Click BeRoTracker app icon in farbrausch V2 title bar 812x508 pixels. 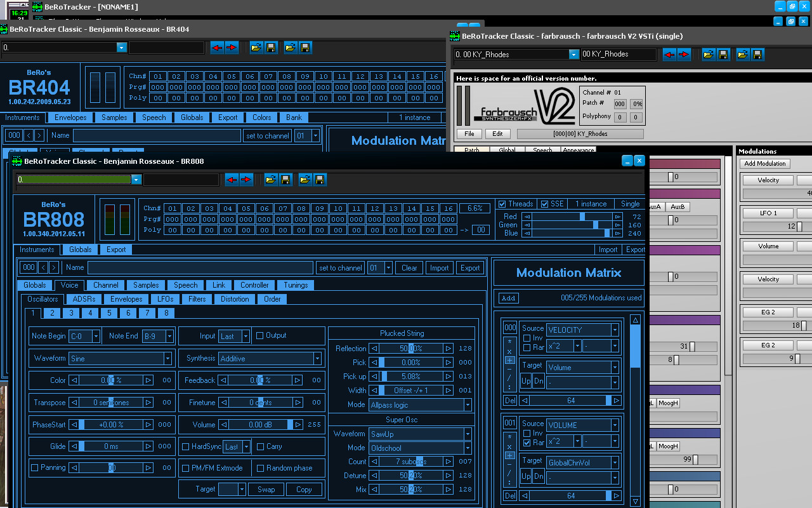tap(454, 36)
